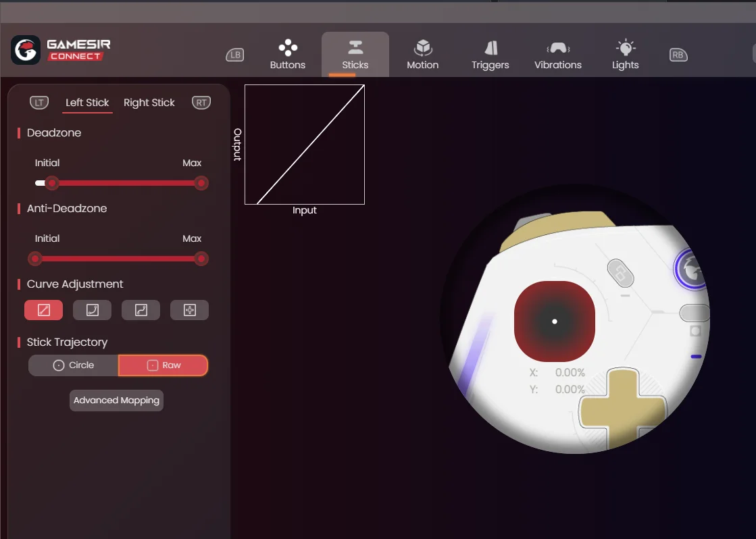Click the controller share link button
Screen dimensions: 756x539
[x=620, y=274]
